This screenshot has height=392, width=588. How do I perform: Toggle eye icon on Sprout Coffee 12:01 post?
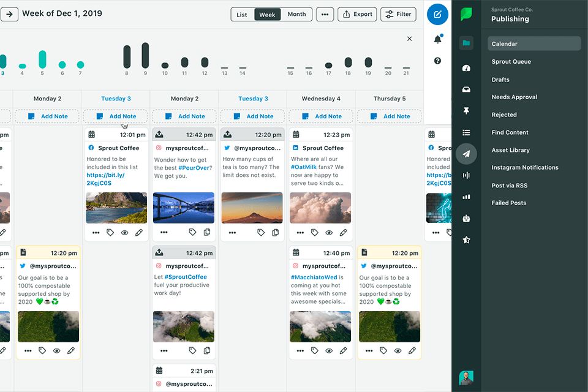(125, 233)
